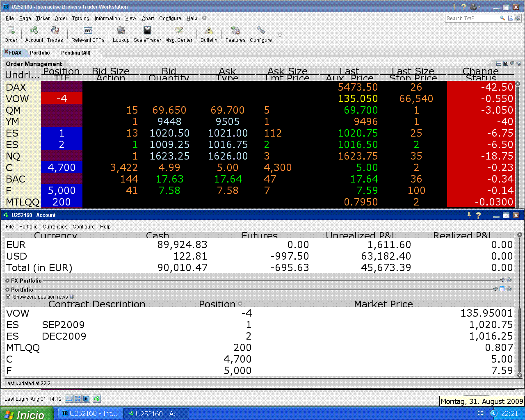Uncheck Show zero position rows checkbox
This screenshot has width=525, height=420.
(9, 297)
